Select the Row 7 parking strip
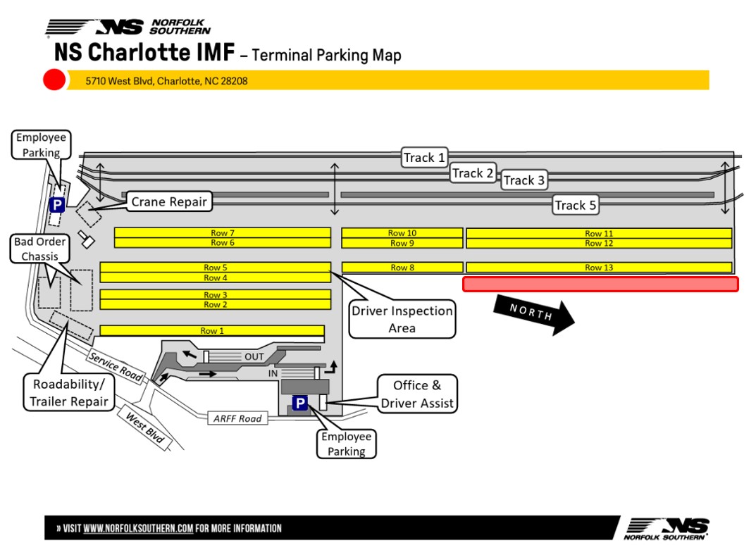 click(x=222, y=232)
